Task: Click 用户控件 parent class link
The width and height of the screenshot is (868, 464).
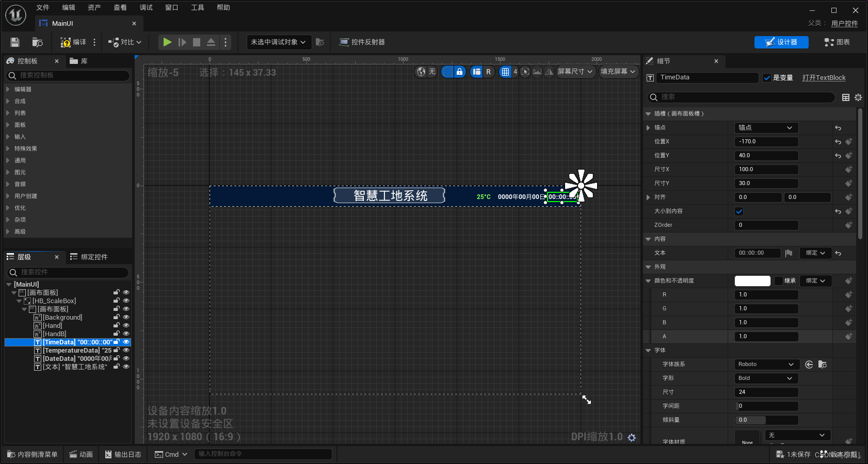Action: tap(845, 24)
